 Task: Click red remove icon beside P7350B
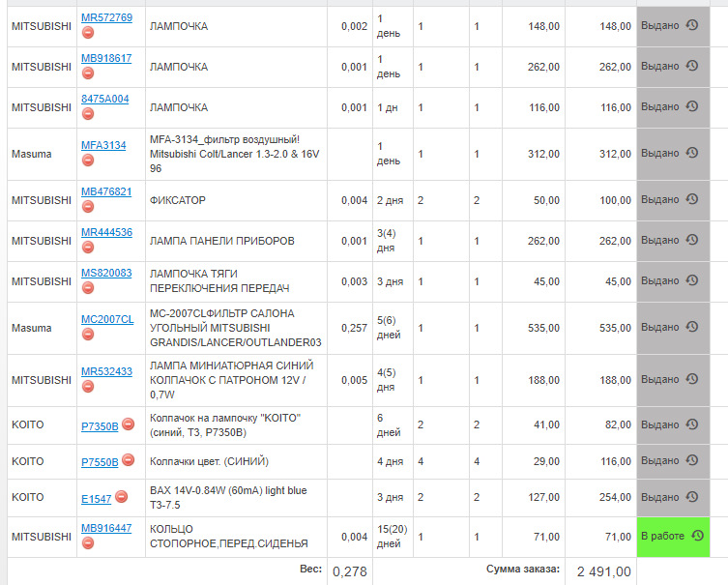click(x=129, y=424)
